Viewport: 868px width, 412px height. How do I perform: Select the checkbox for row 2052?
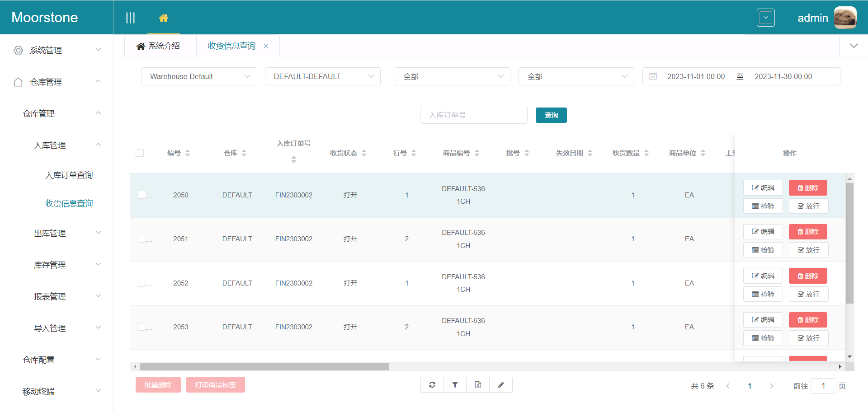142,283
